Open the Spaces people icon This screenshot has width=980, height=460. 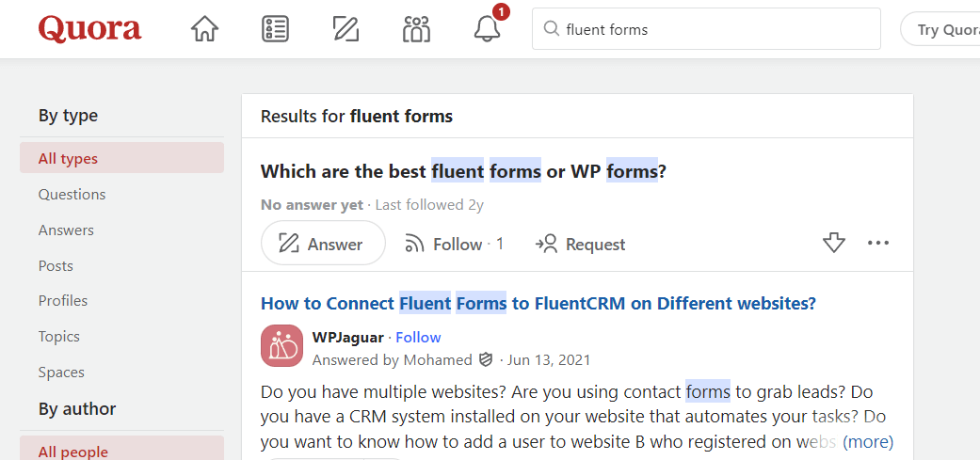point(416,29)
